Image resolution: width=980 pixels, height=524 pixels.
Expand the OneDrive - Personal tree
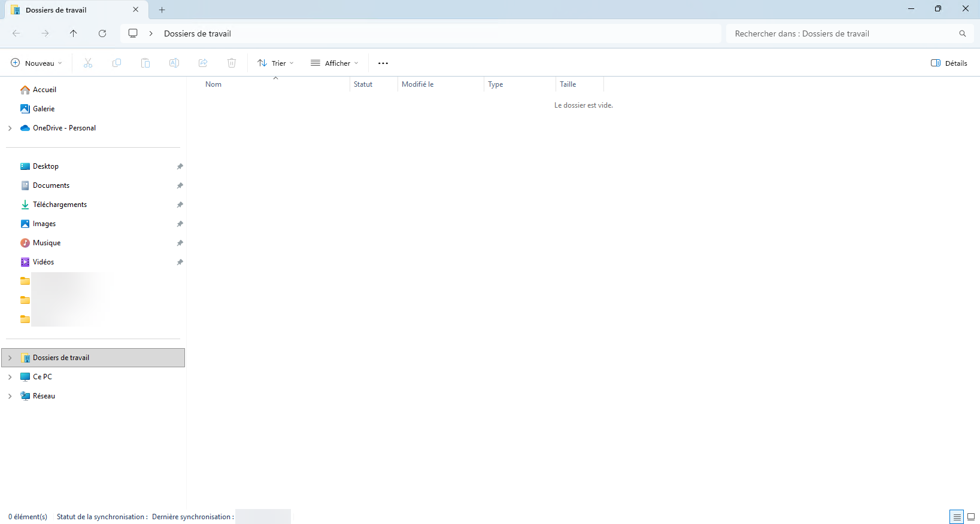point(10,128)
